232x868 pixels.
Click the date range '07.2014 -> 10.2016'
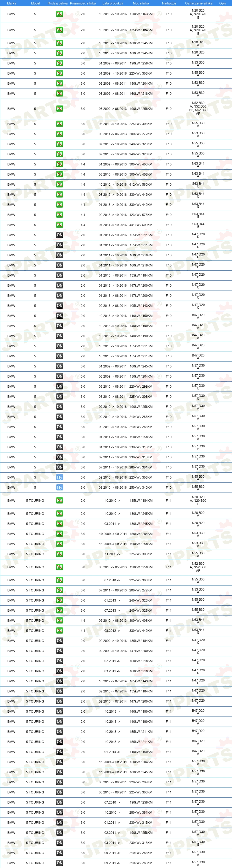(x=113, y=225)
